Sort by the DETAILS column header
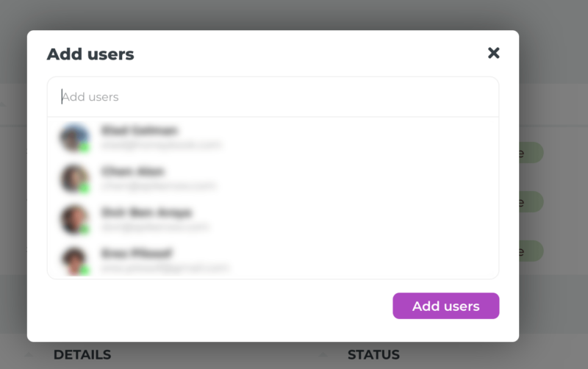588x369 pixels. click(x=82, y=355)
